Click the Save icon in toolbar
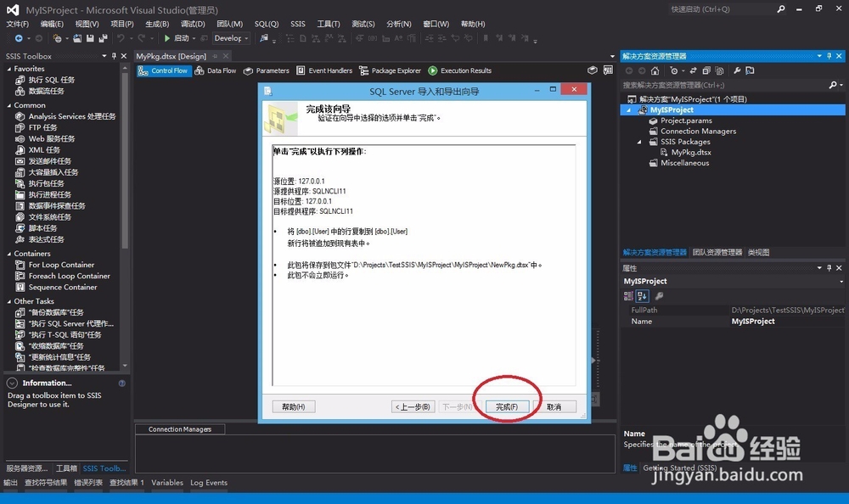This screenshot has width=849, height=504. (x=90, y=38)
